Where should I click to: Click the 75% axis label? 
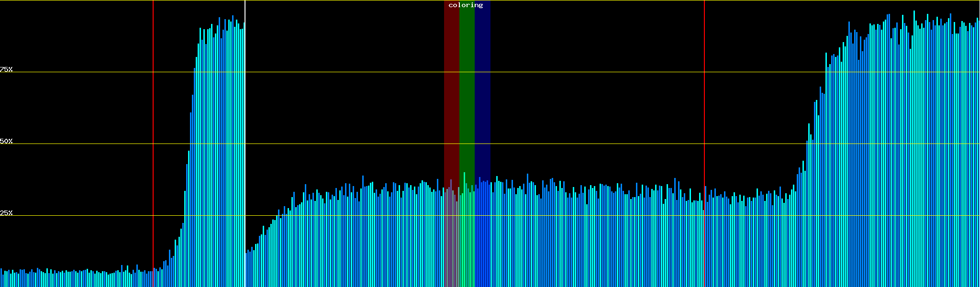[6, 69]
